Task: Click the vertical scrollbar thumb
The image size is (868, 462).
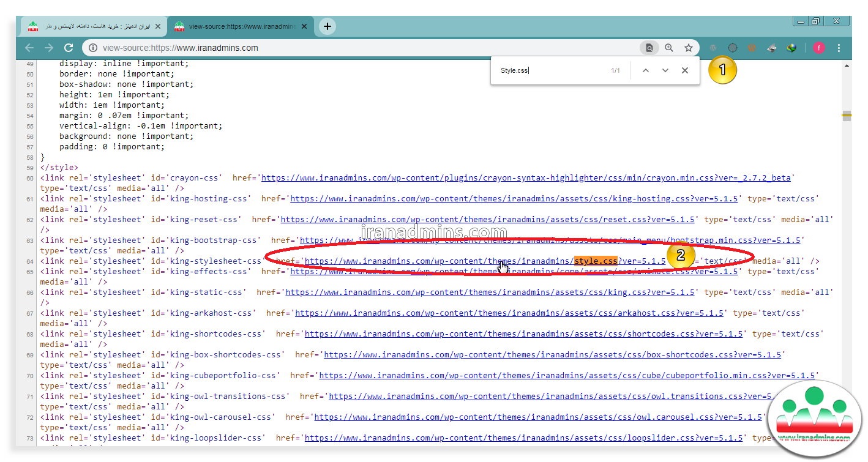Action: tap(847, 115)
